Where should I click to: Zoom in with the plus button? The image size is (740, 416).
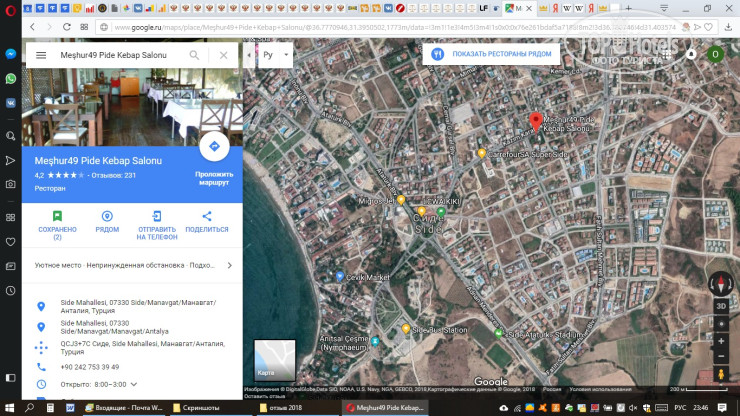coord(721,341)
